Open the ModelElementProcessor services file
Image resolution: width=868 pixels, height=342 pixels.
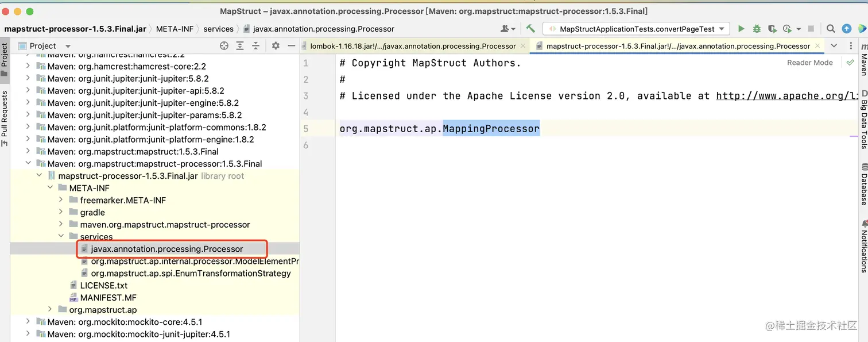[195, 261]
